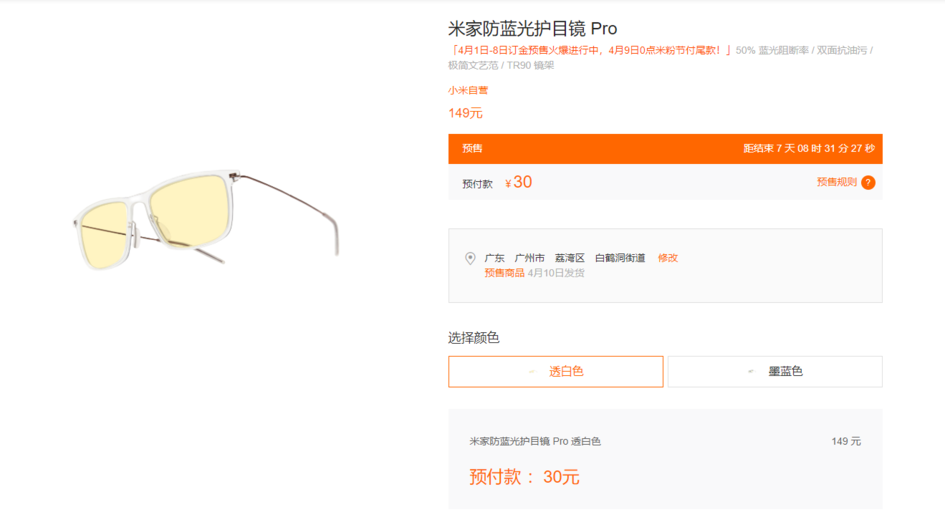Viewport: 945px width, 512px height.
Task: Select the 透白色 color option
Action: 556,372
